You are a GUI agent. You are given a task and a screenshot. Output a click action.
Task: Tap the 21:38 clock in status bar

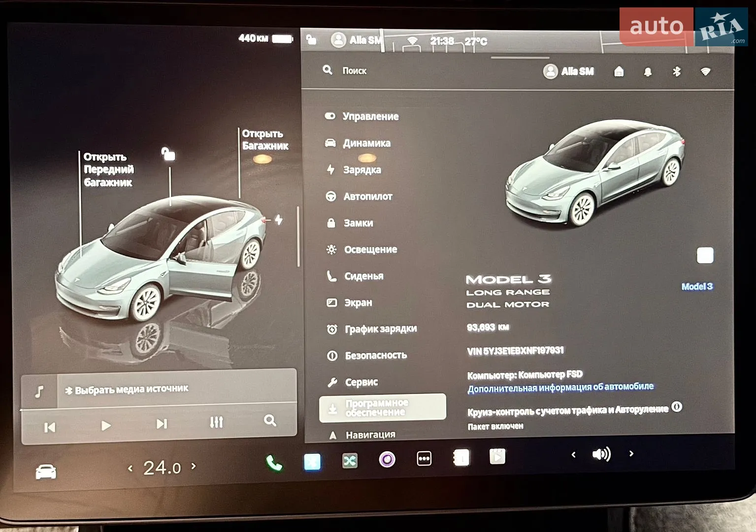(x=442, y=41)
